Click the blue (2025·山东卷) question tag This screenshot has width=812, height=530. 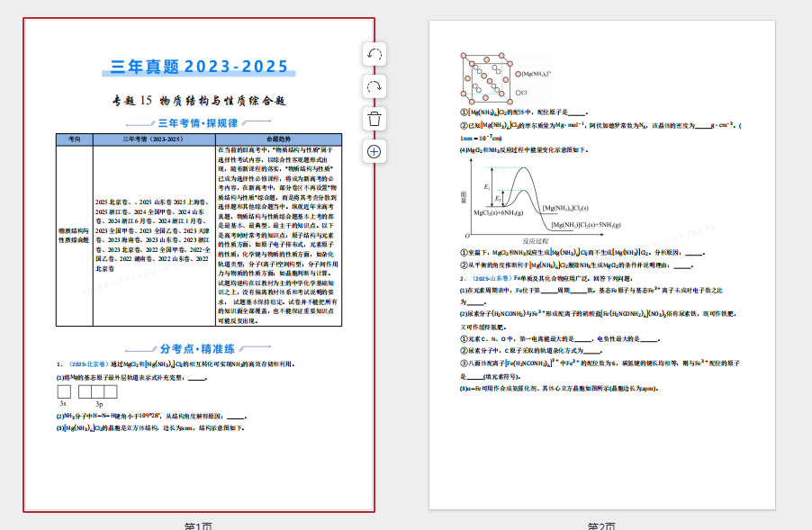tap(492, 279)
